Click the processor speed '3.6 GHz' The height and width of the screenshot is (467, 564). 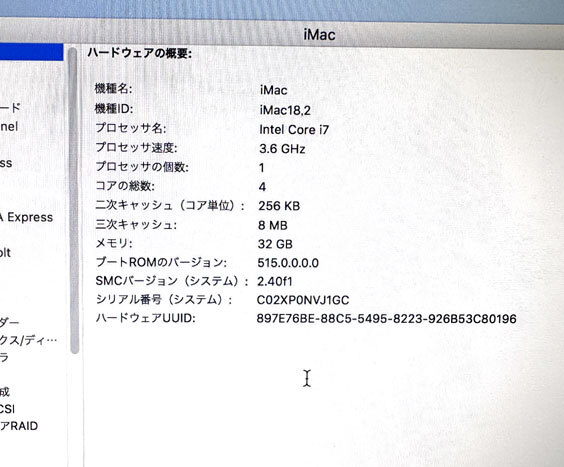pos(282,149)
